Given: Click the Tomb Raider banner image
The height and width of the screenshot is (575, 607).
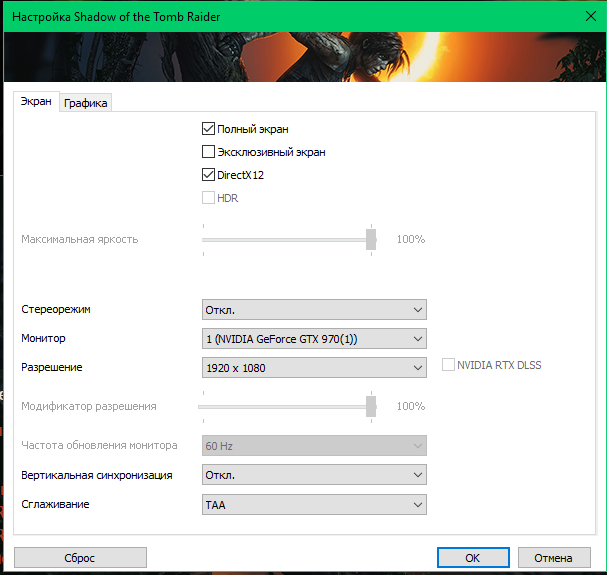Looking at the screenshot, I should pos(303,58).
